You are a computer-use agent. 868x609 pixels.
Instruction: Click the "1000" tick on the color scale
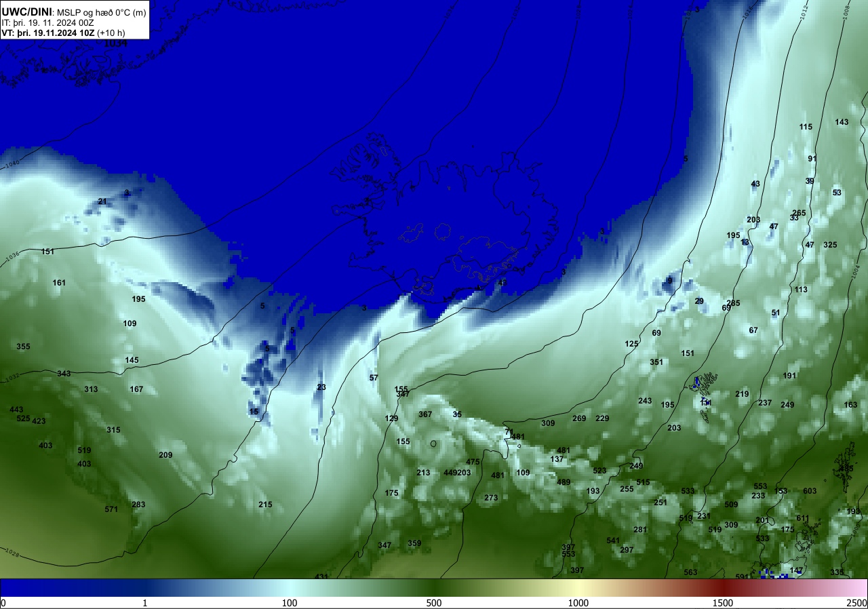click(578, 603)
